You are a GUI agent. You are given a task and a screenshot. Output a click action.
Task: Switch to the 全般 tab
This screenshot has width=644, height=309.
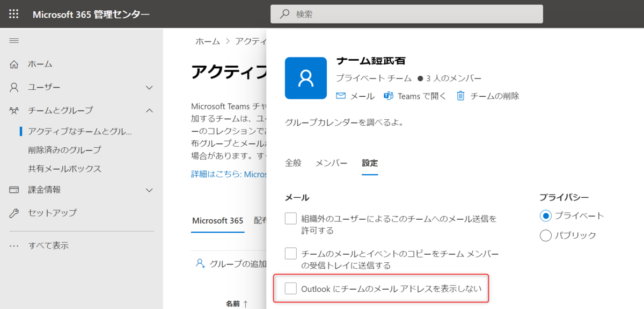pos(293,163)
